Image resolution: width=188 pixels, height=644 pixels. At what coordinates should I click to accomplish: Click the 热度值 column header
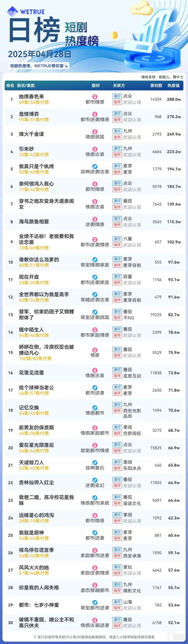(x=174, y=86)
